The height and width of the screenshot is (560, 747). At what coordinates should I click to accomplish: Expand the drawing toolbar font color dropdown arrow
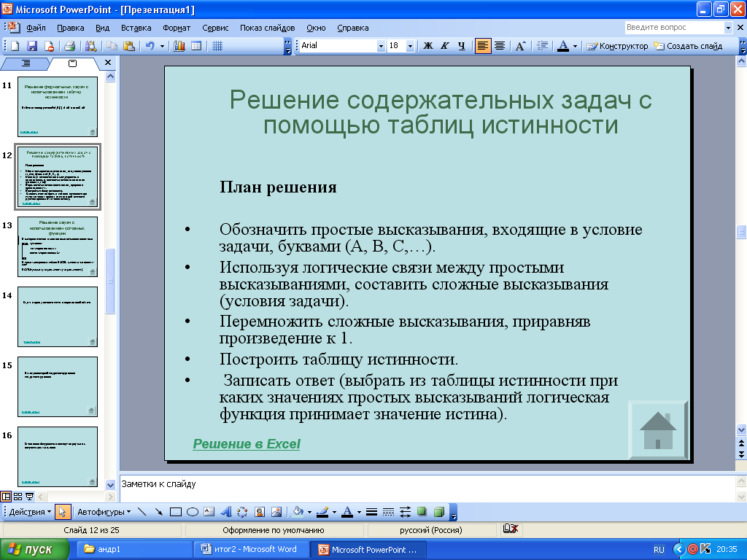coord(359,512)
